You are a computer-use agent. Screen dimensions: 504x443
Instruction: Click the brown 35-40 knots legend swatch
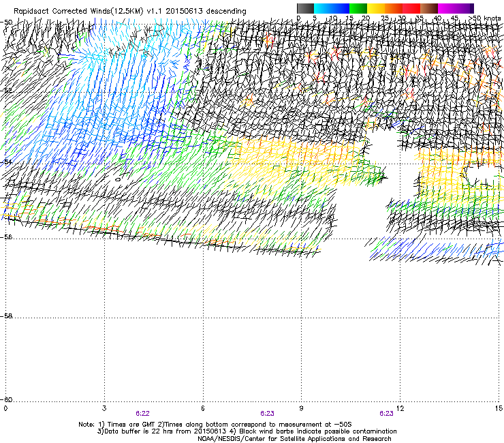[x=429, y=8]
